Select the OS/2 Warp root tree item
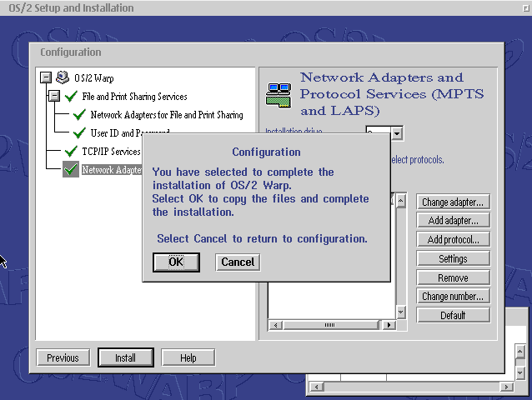Screen dimensions: 532x400 (94, 78)
